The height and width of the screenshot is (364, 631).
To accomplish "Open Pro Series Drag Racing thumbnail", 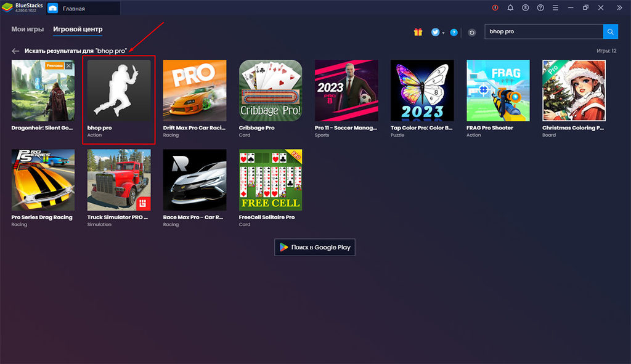I will click(x=43, y=180).
